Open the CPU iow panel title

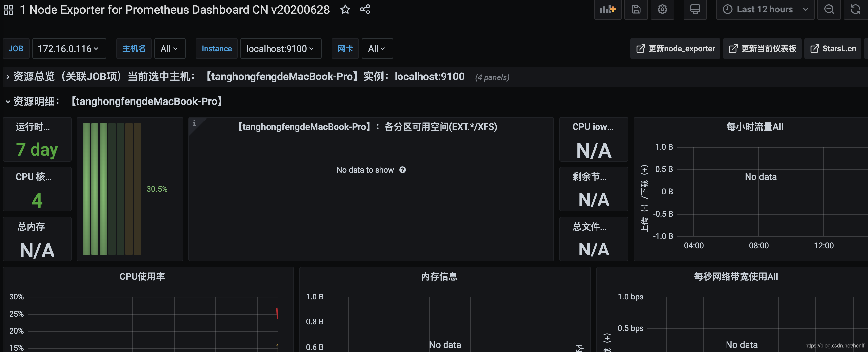(x=593, y=127)
